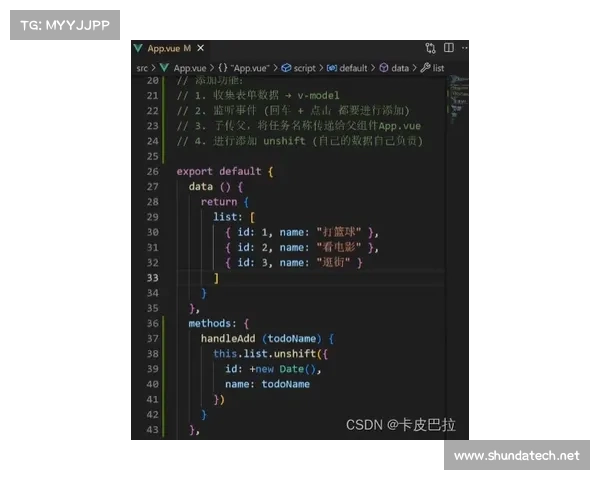This screenshot has height=480, width=600.
Task: Open the src breadcrumb folder dropdown
Action: tap(142, 68)
